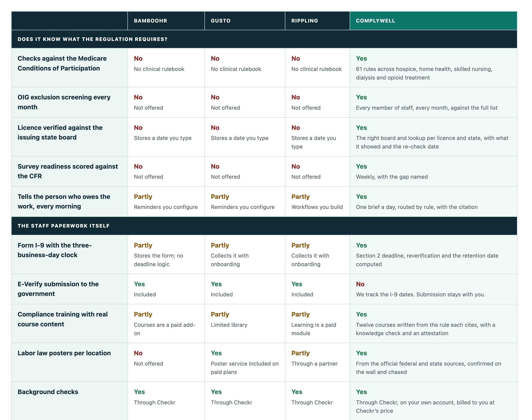Click 'Through a partner' in Rippling column
Image resolution: width=532 pixels, height=420 pixels.
(x=314, y=364)
